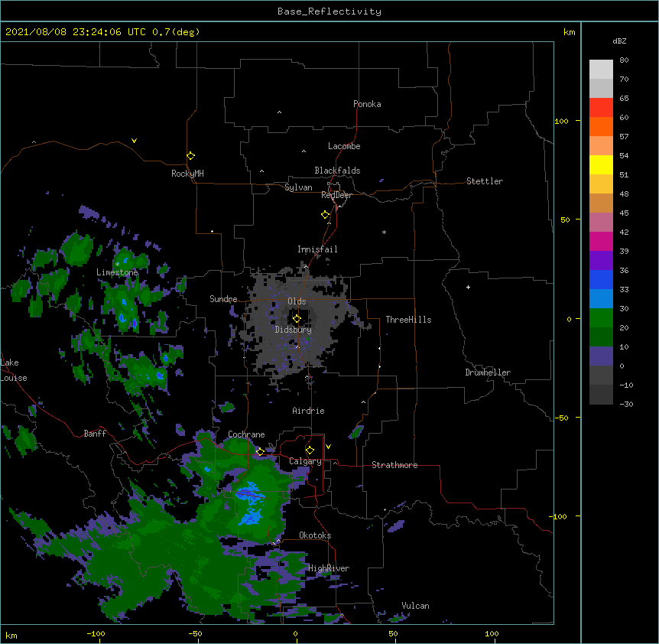Click the light gray 80 dBZ legend swatch
Screen dimensions: 659x644
pyautogui.click(x=601, y=69)
